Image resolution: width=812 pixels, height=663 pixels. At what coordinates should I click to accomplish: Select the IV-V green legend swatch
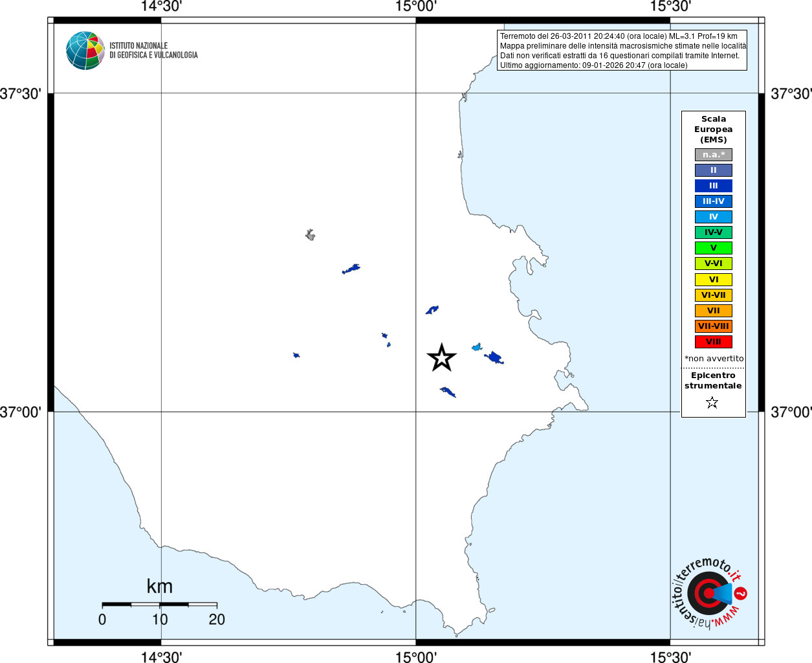point(714,232)
